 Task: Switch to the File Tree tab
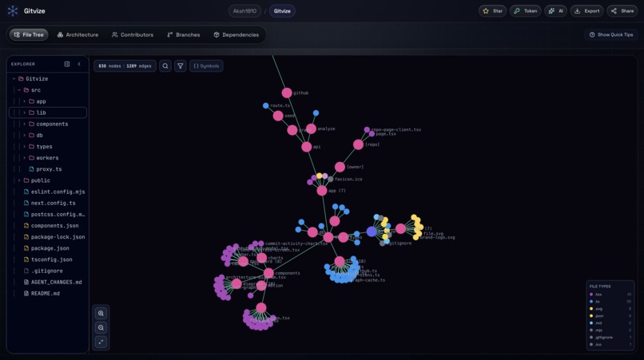[29, 35]
